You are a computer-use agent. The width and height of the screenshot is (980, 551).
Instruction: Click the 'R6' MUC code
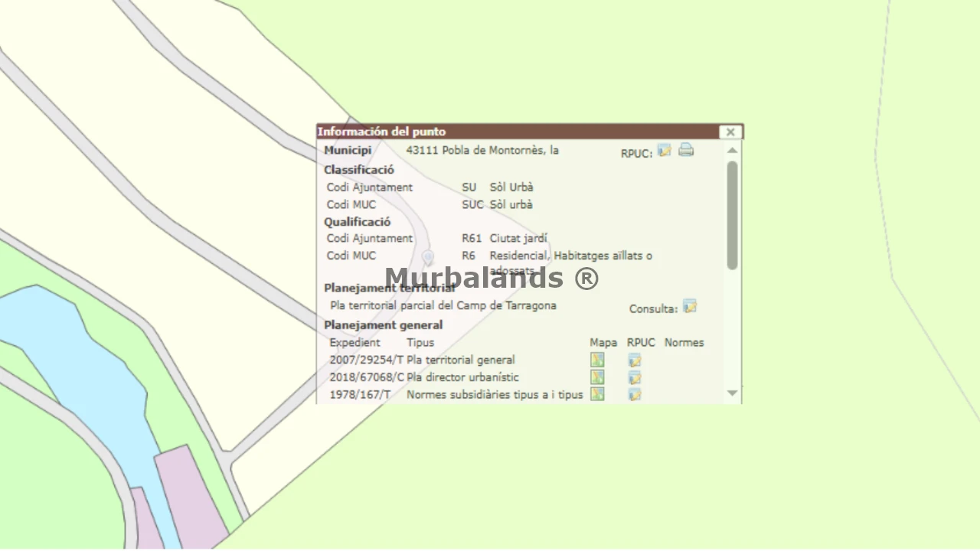click(469, 256)
